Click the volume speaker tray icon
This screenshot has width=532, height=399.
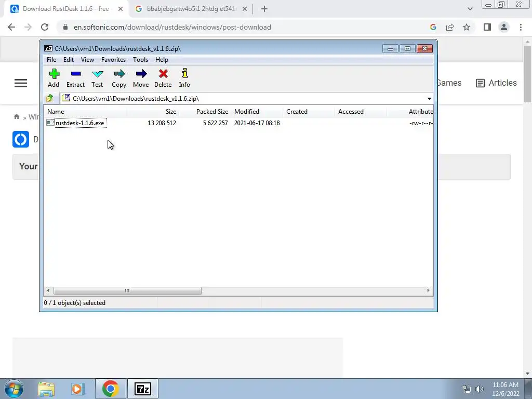480,389
